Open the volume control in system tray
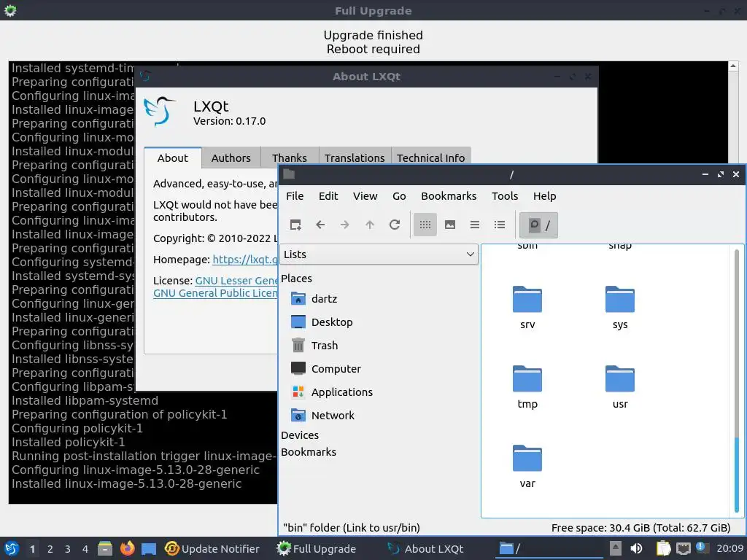The width and height of the screenshot is (747, 560). pos(636,548)
